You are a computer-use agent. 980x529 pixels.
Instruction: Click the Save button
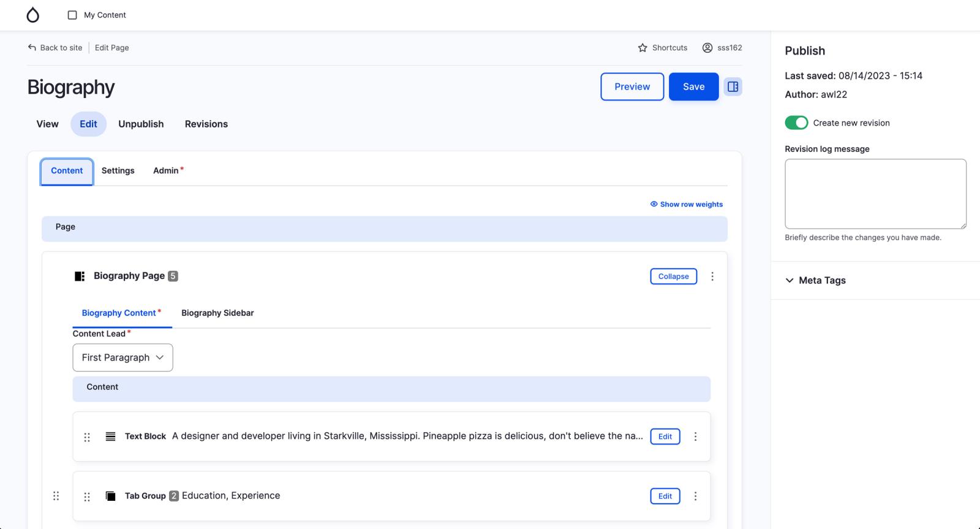click(693, 86)
